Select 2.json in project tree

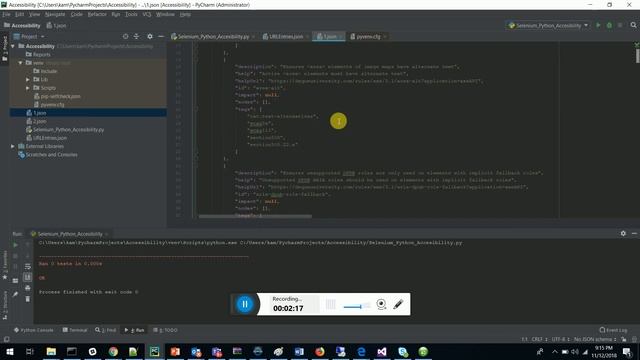pos(40,121)
